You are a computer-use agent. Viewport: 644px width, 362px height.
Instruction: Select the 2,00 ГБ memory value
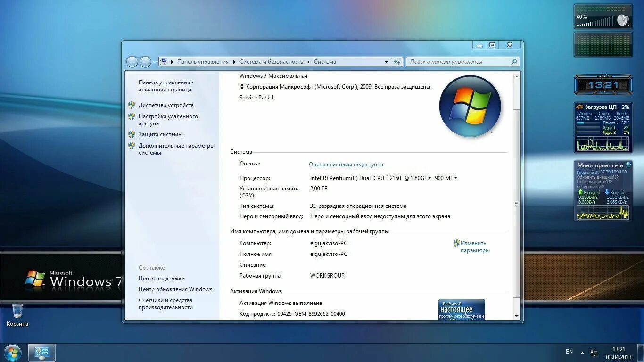pyautogui.click(x=319, y=189)
